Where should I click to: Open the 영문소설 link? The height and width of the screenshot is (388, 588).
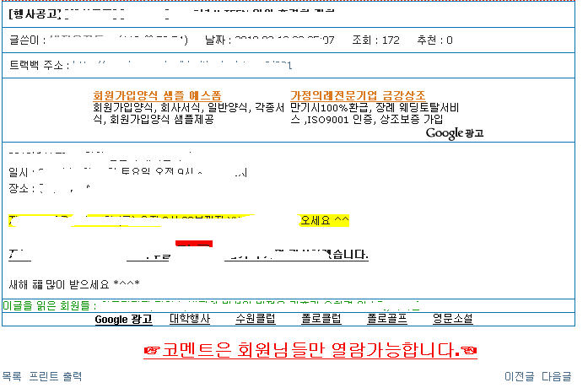(x=453, y=319)
